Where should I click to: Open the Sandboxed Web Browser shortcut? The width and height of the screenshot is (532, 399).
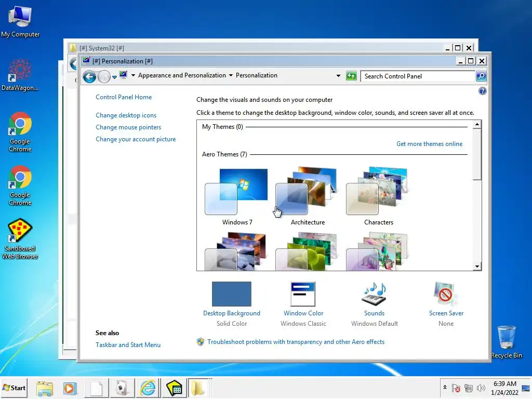[x=20, y=239]
